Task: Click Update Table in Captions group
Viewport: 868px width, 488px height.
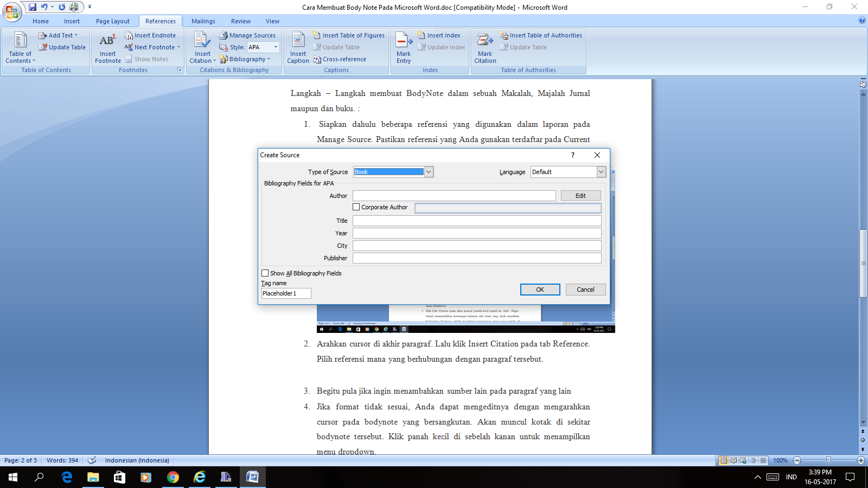Action: [336, 47]
